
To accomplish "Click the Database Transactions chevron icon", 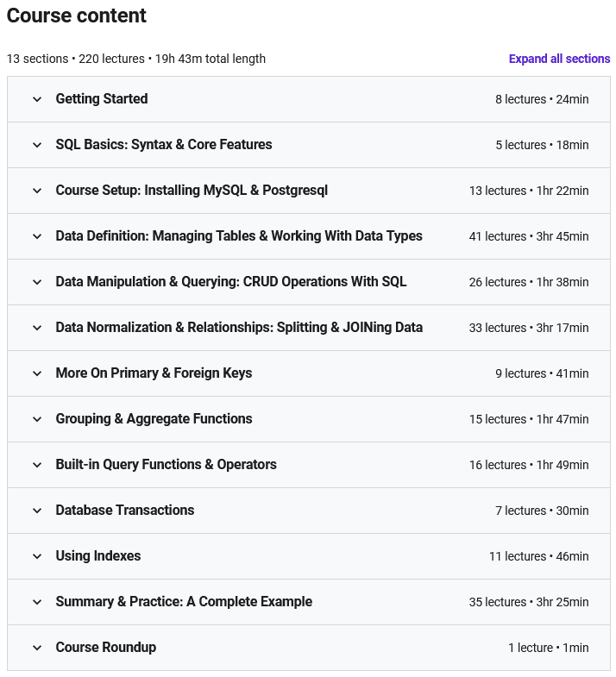I will pos(37,511).
